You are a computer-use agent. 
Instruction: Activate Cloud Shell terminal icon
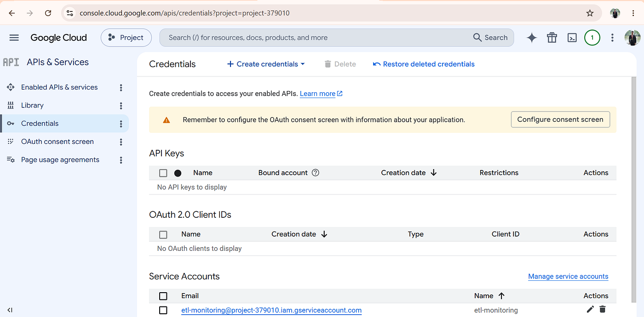(572, 38)
